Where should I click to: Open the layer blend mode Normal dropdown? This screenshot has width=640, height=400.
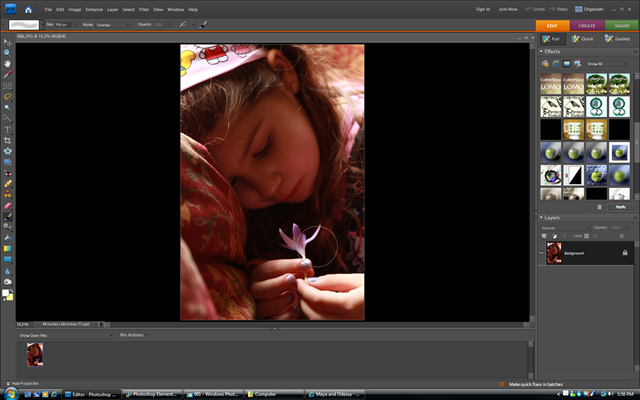[565, 228]
